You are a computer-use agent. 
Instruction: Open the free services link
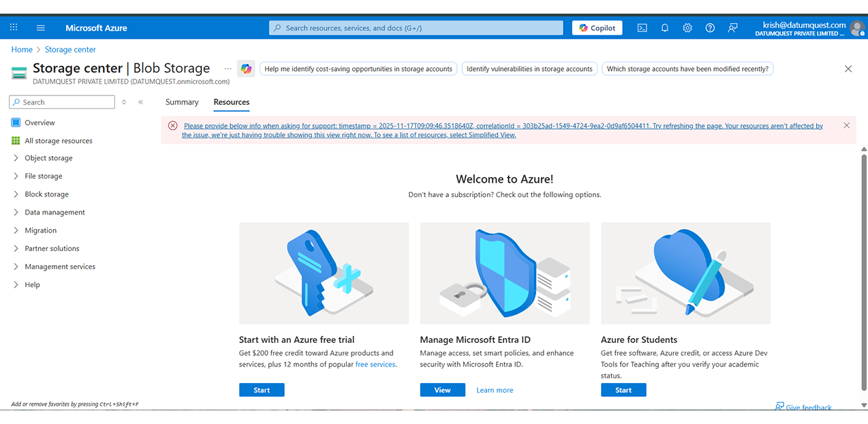click(375, 364)
